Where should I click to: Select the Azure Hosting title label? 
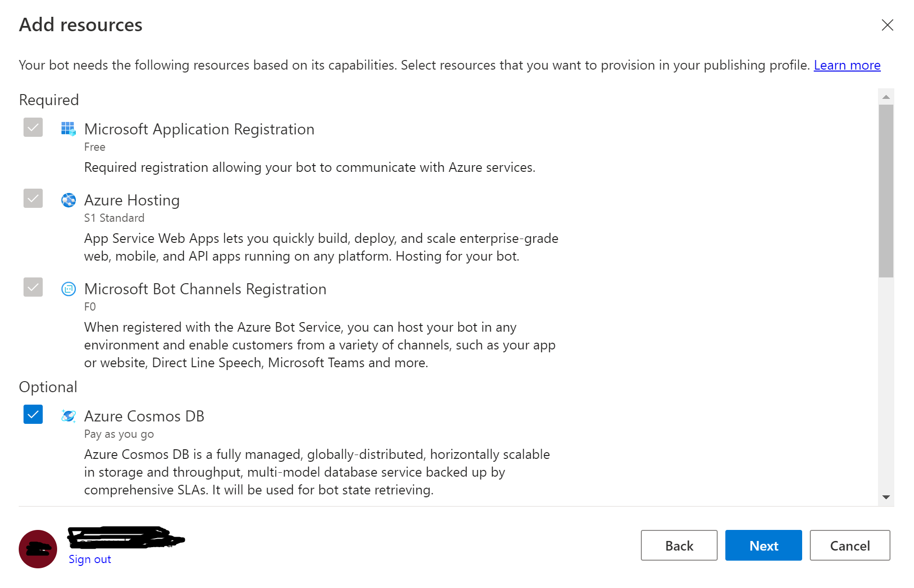click(x=132, y=200)
